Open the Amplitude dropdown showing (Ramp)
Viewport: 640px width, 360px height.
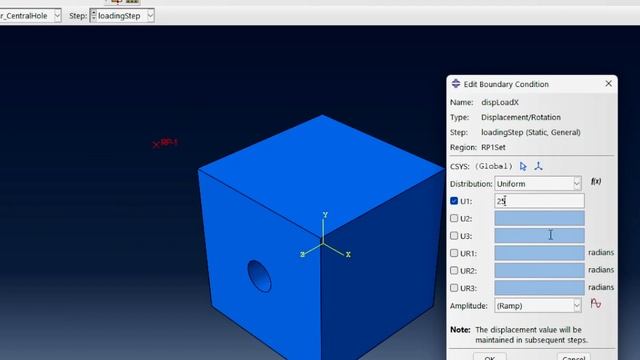(538, 306)
